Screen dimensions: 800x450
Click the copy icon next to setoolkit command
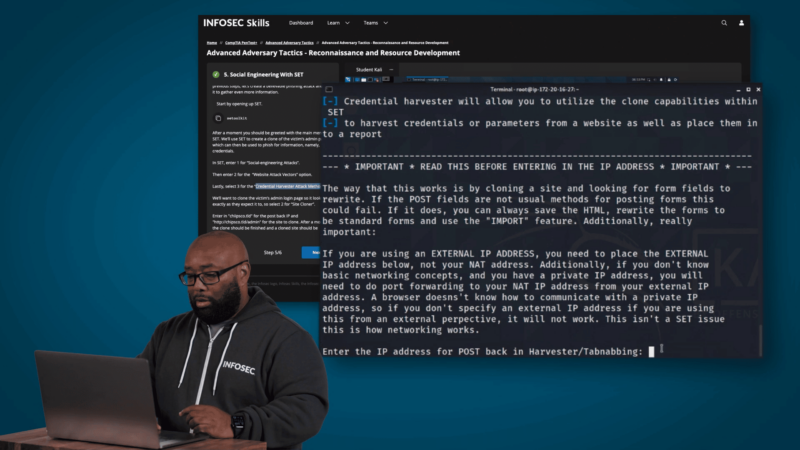pos(218,116)
